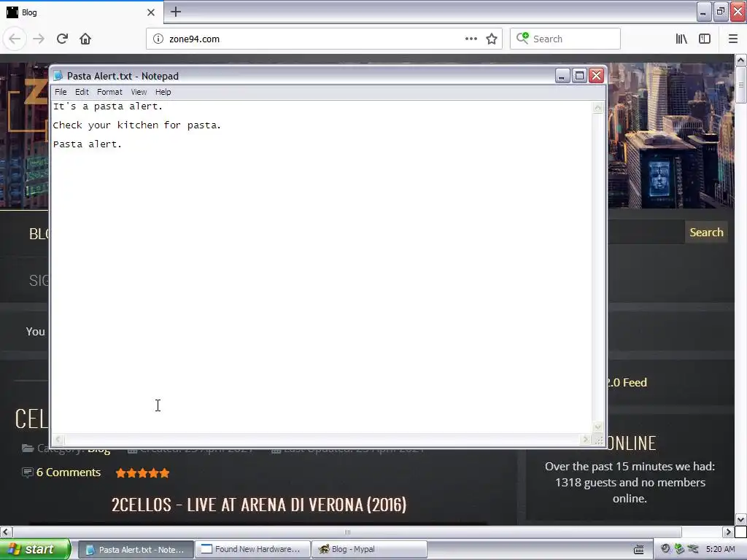The width and height of the screenshot is (747, 560).
Task: Bookmark this page with the star
Action: tap(492, 39)
